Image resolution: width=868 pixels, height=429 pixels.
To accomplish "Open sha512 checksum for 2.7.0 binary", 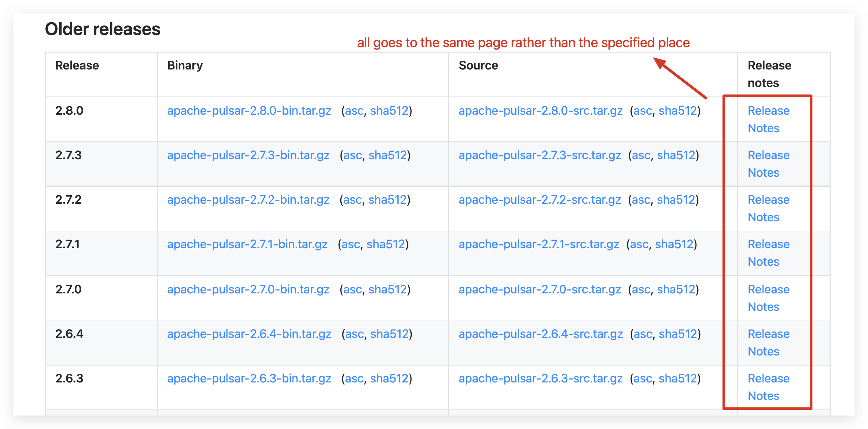I will click(387, 289).
